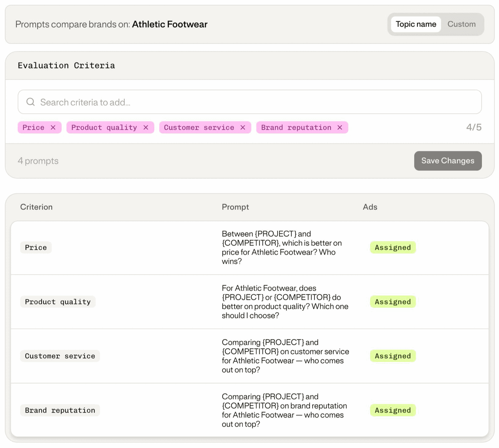Remove the Price criterion chip
The width and height of the screenshot is (499, 448).
point(53,128)
